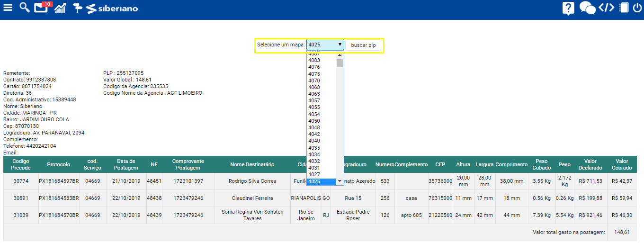This screenshot has height=243, width=644.
Task: Select protocol PX181684583BR cell
Action: (x=59, y=198)
